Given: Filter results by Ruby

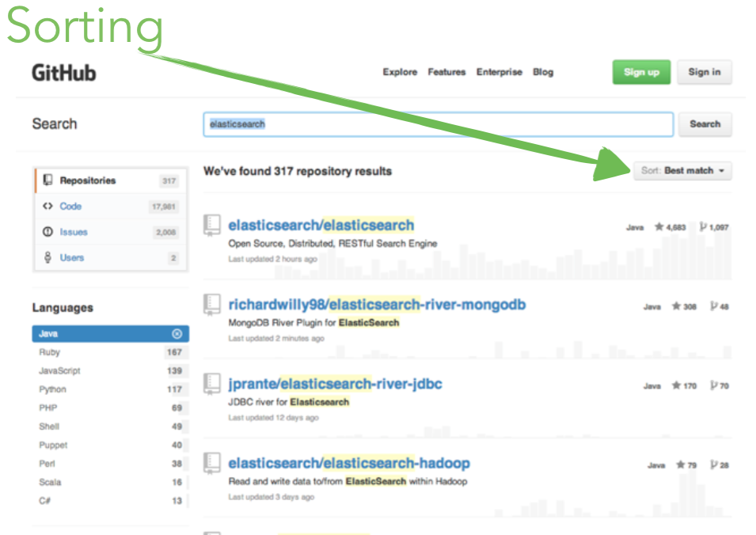Looking at the screenshot, I should pos(110,352).
